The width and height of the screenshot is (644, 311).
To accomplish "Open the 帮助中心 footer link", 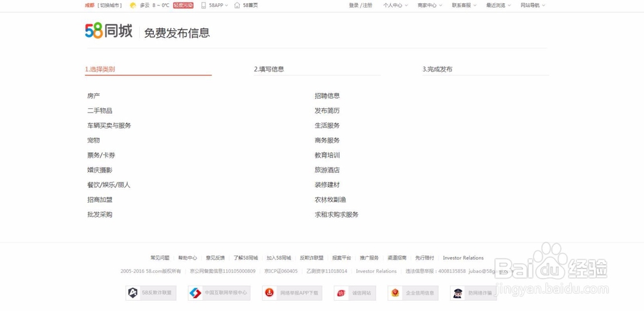I will tap(187, 258).
